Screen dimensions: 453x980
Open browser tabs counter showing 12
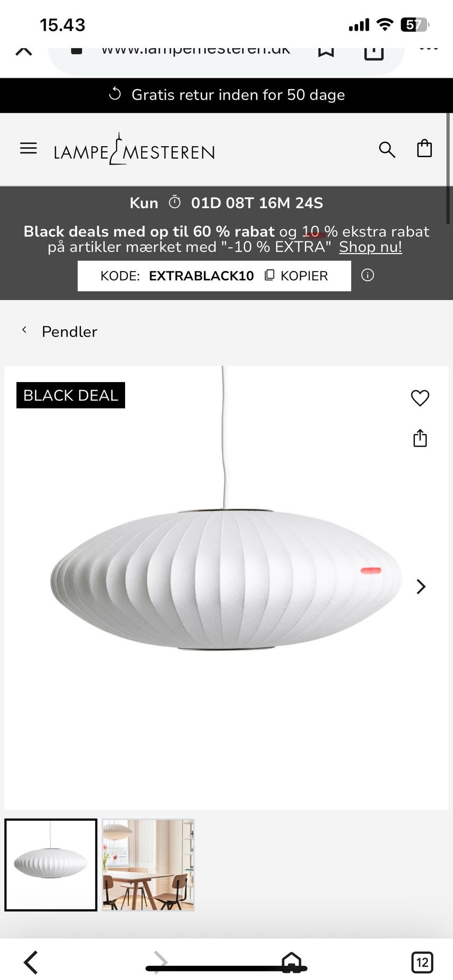coord(422,962)
